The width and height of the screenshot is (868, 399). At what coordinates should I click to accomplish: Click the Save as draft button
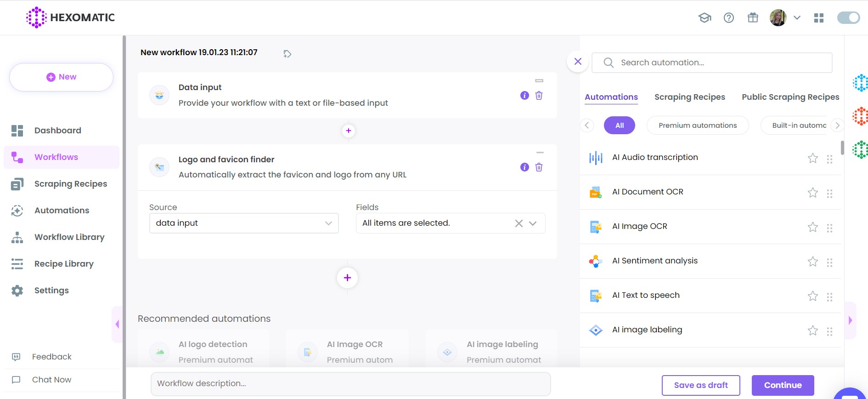click(x=700, y=385)
